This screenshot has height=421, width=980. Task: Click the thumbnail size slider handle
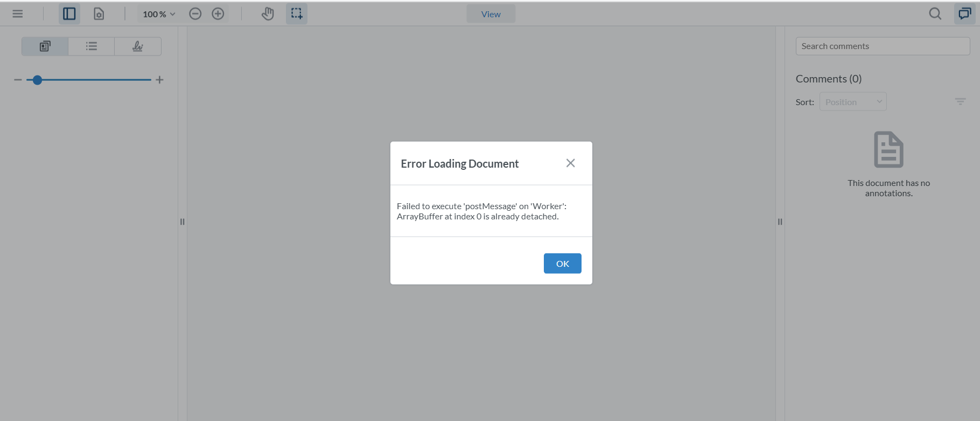37,80
